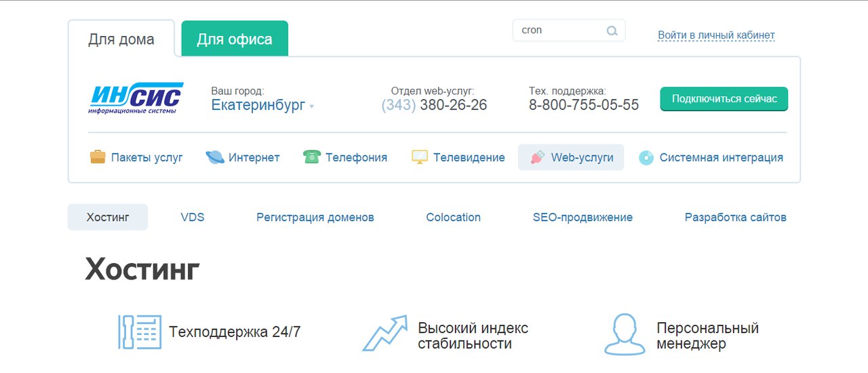The width and height of the screenshot is (868, 373).
Task: Click the monitor icon beside Телевидение
Action: click(420, 157)
